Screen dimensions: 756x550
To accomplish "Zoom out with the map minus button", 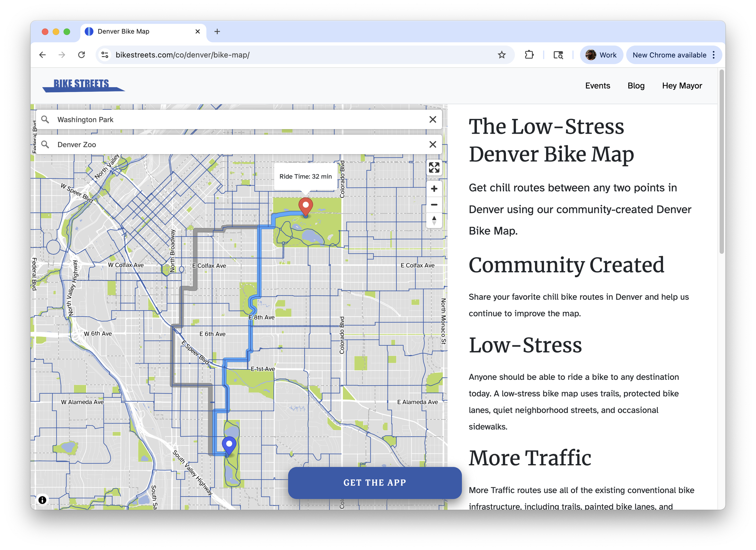I will coord(434,205).
